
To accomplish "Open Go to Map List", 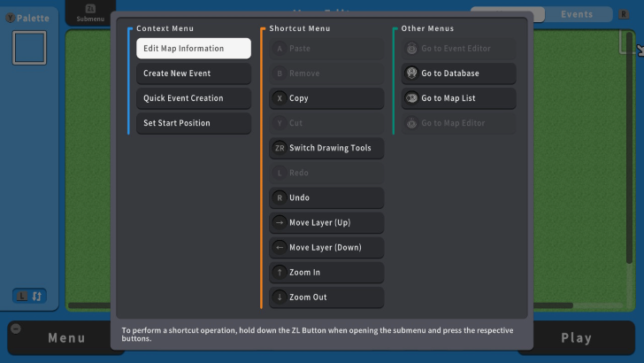I will click(458, 98).
